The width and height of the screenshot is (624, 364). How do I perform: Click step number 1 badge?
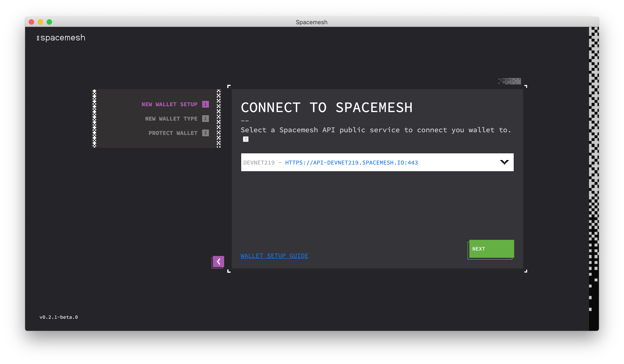[205, 104]
